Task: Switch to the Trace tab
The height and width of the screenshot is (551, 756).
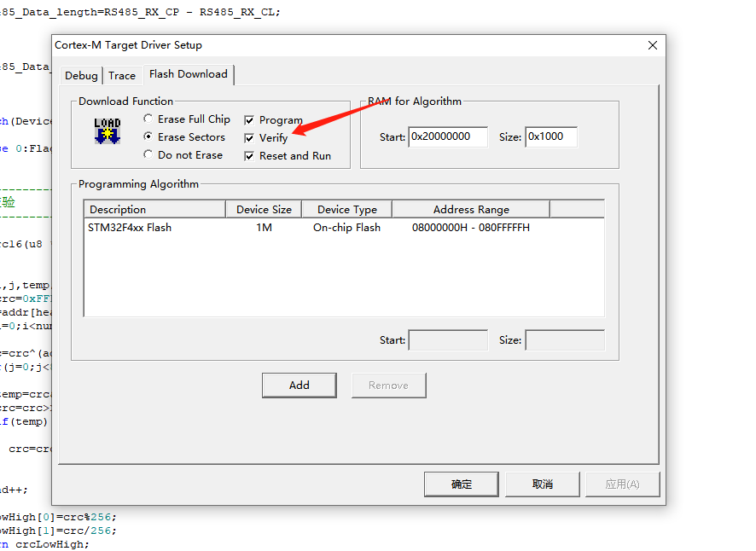Action: [x=122, y=75]
